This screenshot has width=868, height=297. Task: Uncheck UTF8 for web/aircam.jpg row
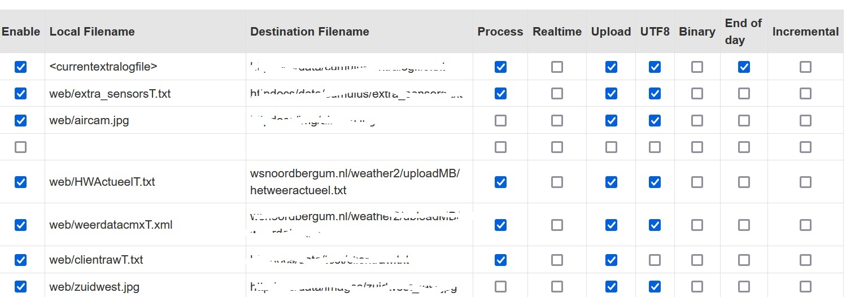pyautogui.click(x=655, y=120)
